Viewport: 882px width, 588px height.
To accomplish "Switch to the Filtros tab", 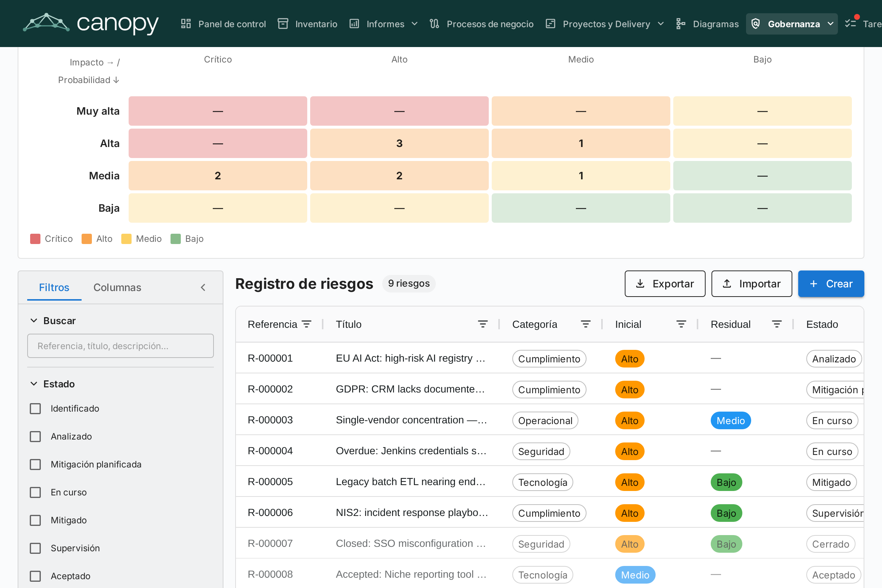I will [54, 288].
